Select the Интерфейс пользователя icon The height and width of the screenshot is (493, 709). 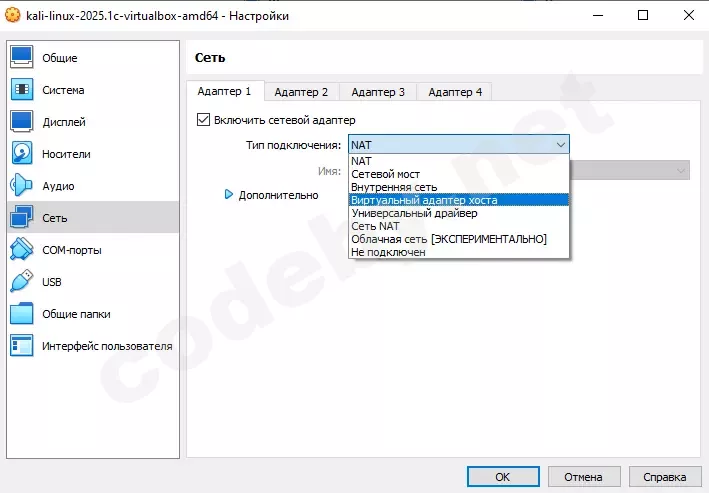(x=22, y=346)
